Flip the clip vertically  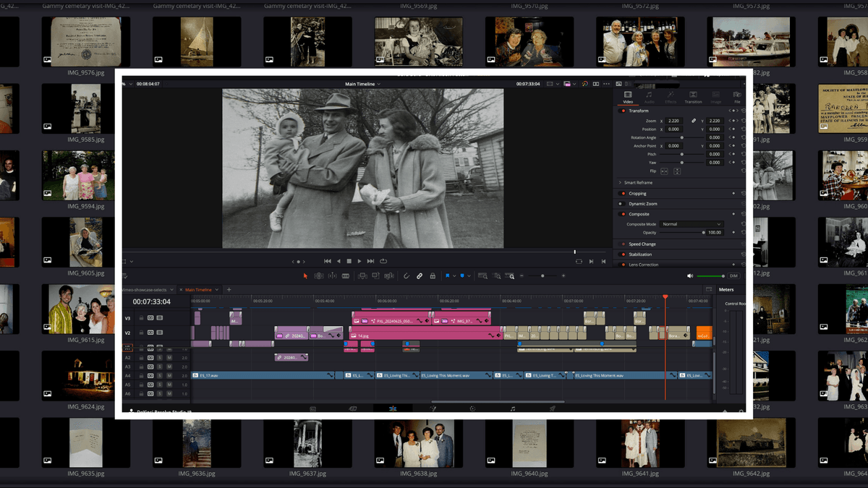tap(677, 171)
